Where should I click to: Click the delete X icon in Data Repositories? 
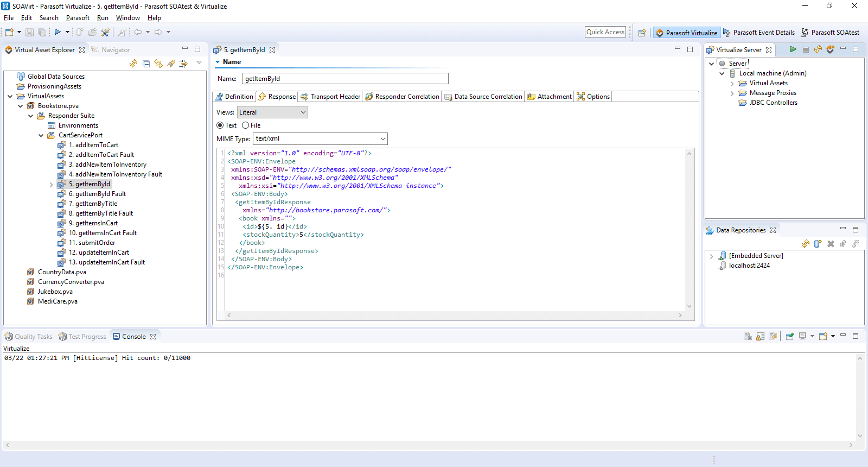click(831, 244)
